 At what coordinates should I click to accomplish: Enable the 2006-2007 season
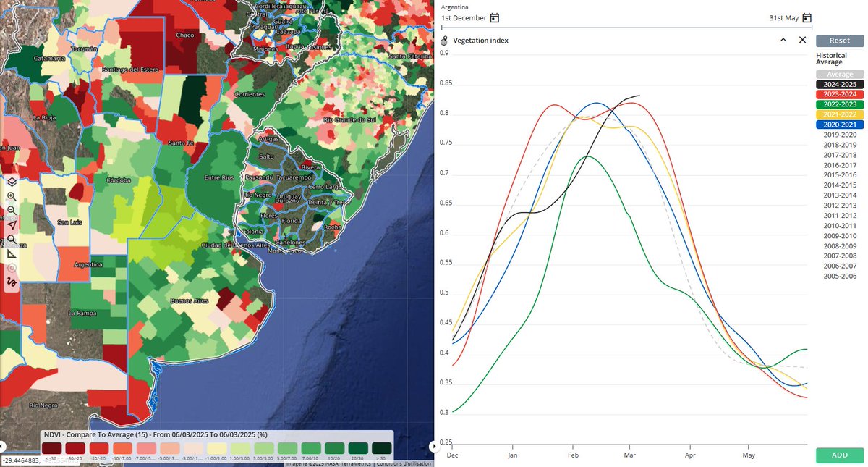840,266
